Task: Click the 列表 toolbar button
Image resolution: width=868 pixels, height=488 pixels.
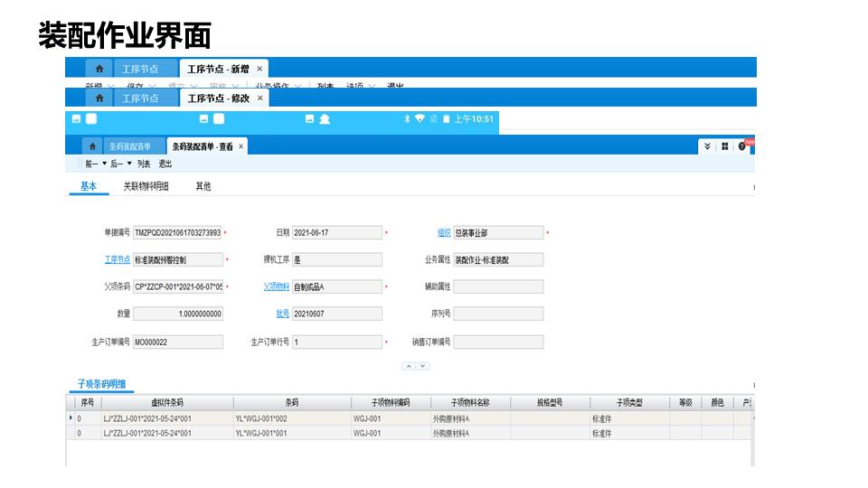Action: (x=144, y=164)
